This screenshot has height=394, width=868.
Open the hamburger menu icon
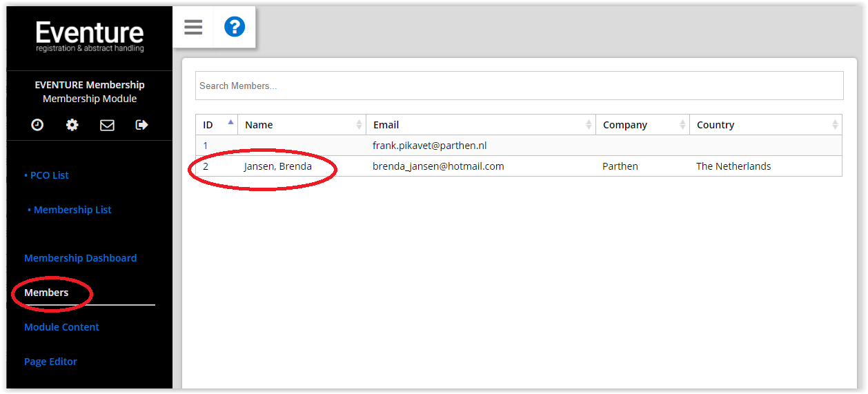tap(193, 27)
